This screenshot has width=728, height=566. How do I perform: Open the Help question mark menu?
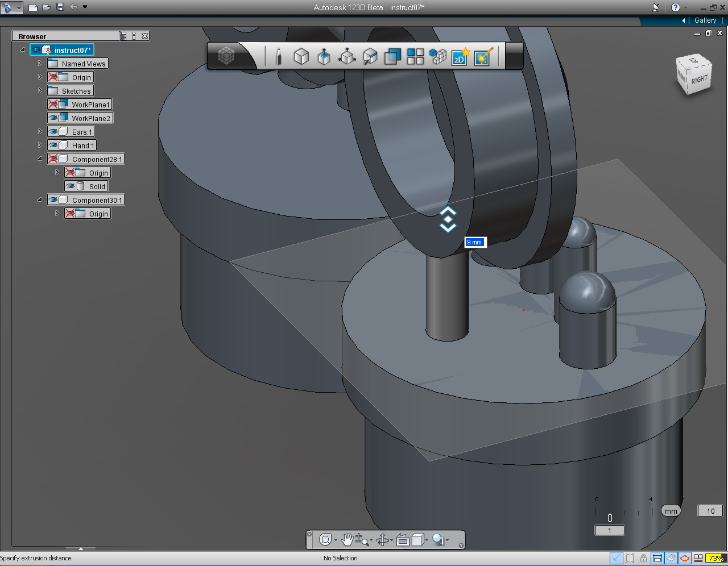point(676,7)
